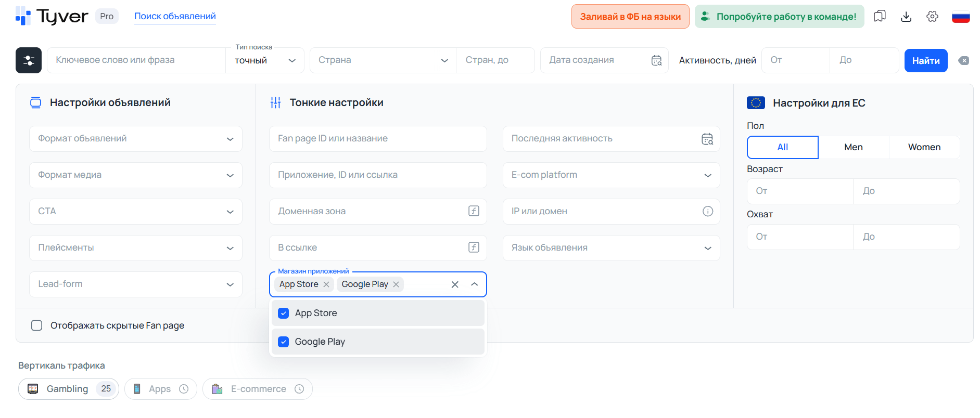Viewport: 980px width, 418px height.
Task: Expand Плейсменты dropdown
Action: click(136, 248)
